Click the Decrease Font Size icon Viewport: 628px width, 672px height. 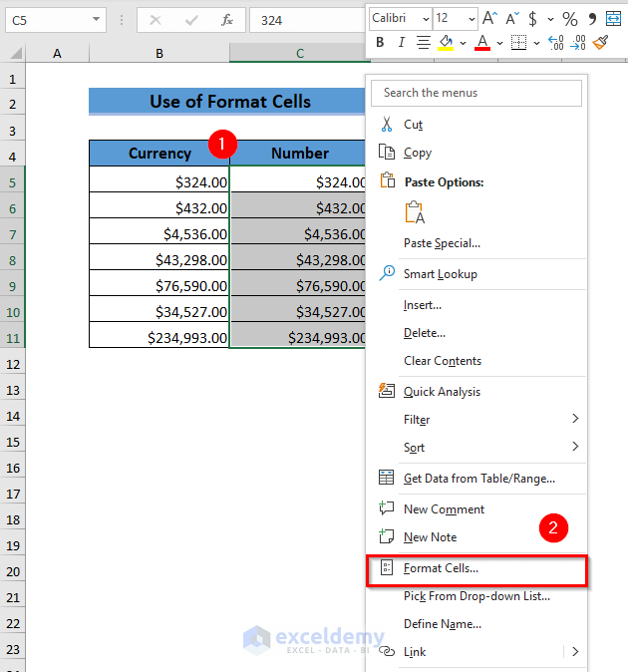[x=512, y=18]
